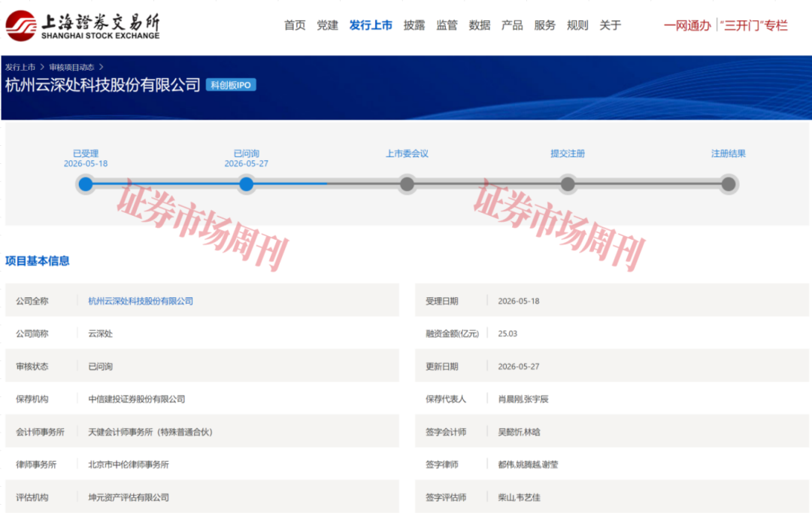Screen dimensions: 812x513
Task: Click the 已受理 progress step dot
Action: 86,184
